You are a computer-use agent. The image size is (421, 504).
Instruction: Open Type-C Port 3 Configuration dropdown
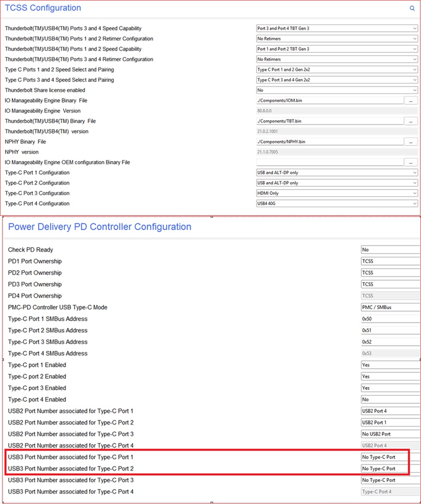(x=337, y=193)
